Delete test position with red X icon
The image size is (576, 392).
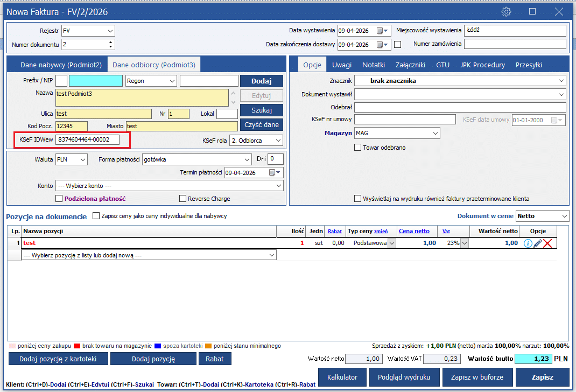click(x=548, y=243)
